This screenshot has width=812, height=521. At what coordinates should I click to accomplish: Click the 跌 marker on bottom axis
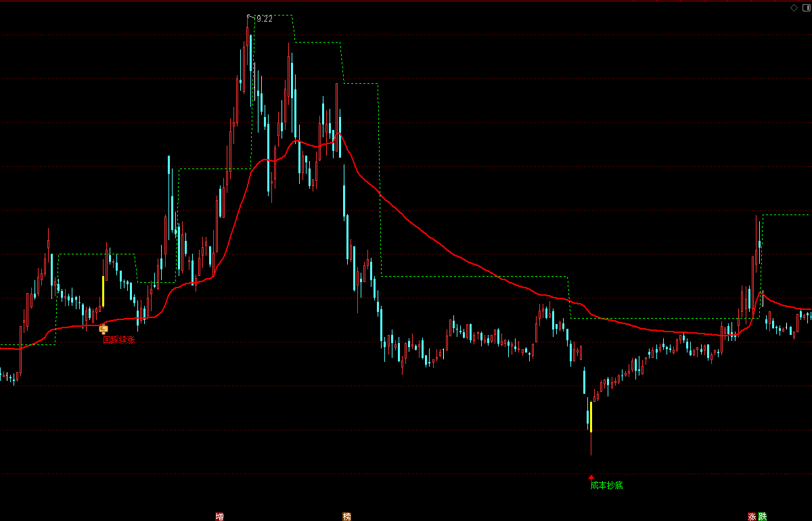[x=763, y=516]
